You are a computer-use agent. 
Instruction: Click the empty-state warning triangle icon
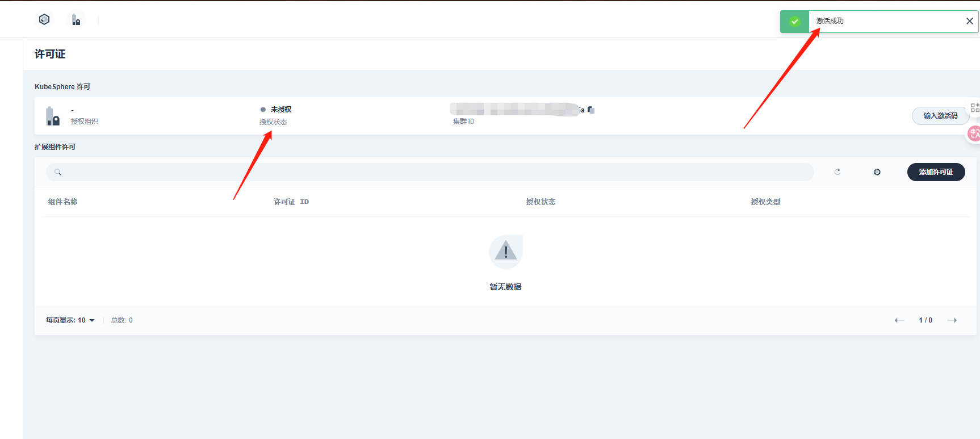[x=505, y=251]
